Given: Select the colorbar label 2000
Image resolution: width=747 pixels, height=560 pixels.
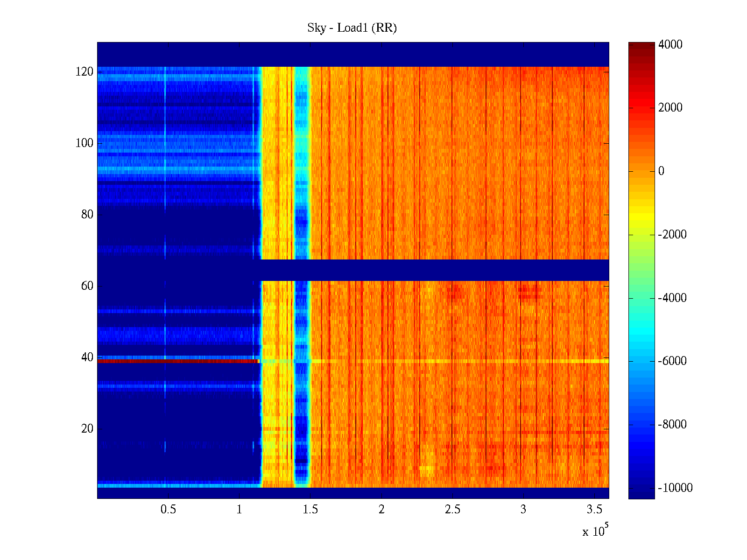Looking at the screenshot, I should pyautogui.click(x=670, y=108).
